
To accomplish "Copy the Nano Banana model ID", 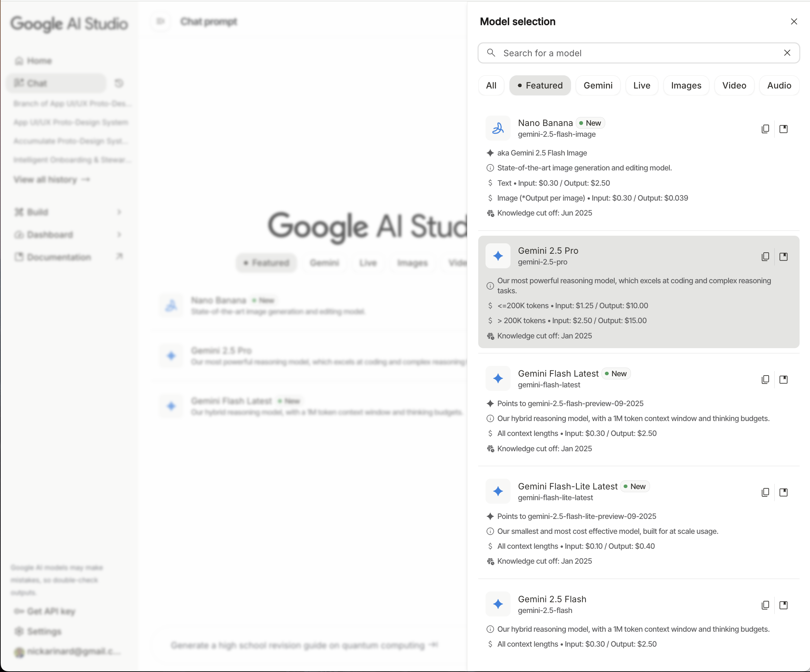I will (765, 129).
